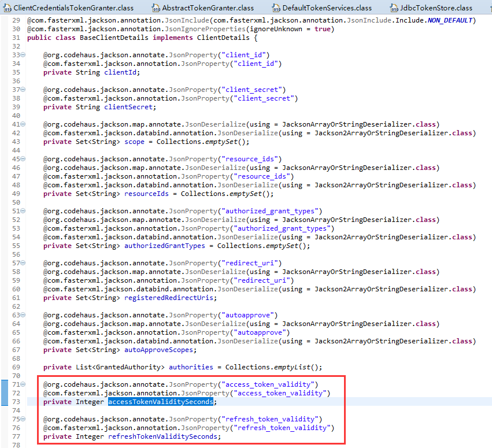Click the ClientCredentialsTokenGranter class file icon

(7, 8)
